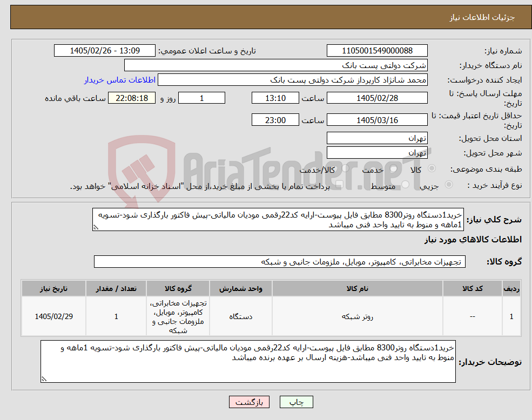Click the اطلاعات کالاهای مورد نیاز heading
The image size is (532, 420).
473,240
